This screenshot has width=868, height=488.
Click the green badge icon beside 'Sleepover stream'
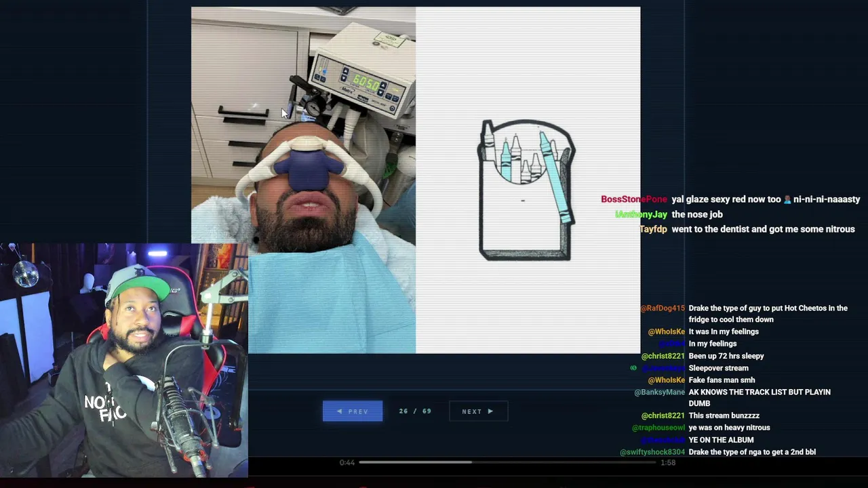[633, 368]
